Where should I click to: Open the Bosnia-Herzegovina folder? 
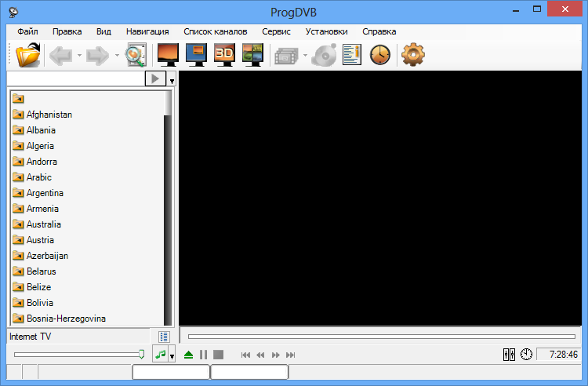[x=59, y=319]
